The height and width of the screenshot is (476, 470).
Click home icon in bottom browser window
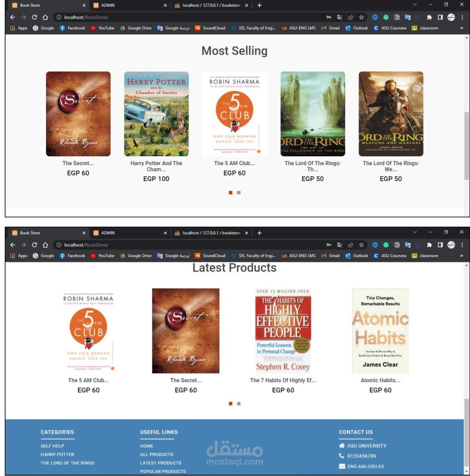pos(45,245)
